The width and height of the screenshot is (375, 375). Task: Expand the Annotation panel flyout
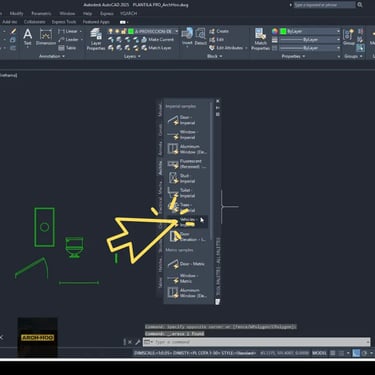point(52,56)
